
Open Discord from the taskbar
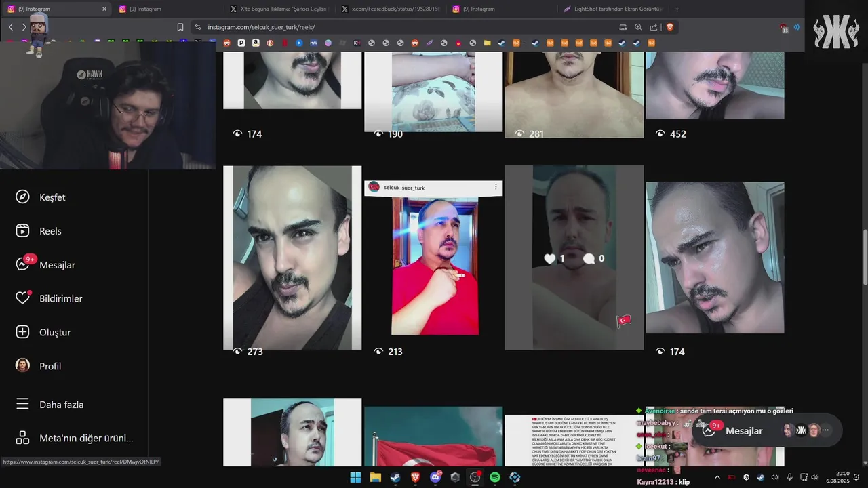tap(435, 477)
